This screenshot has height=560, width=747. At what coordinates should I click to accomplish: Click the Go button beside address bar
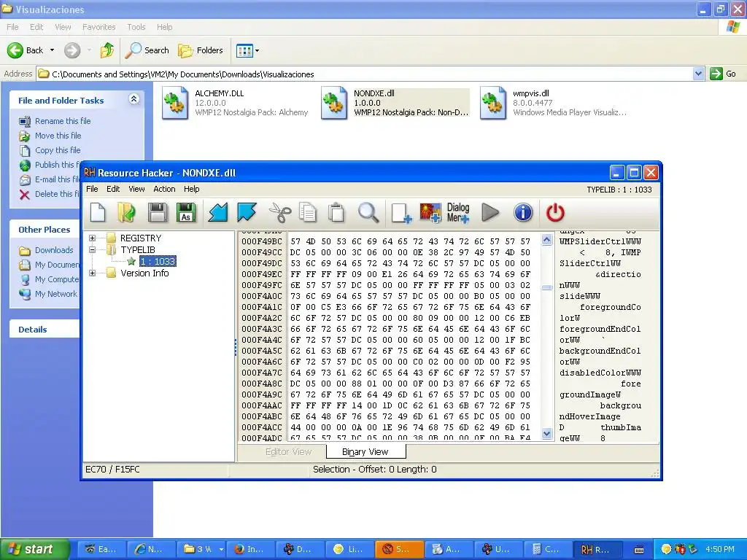coord(723,74)
